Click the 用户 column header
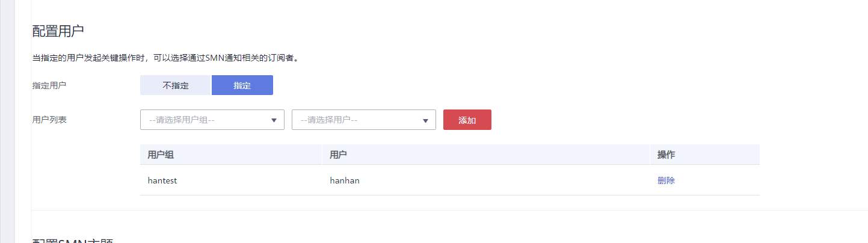This screenshot has width=868, height=243. pos(338,155)
